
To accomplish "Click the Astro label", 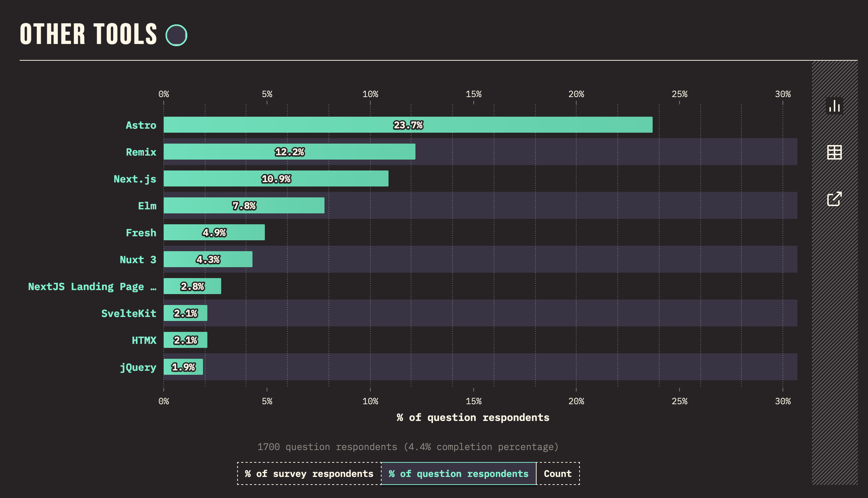I will coord(141,125).
